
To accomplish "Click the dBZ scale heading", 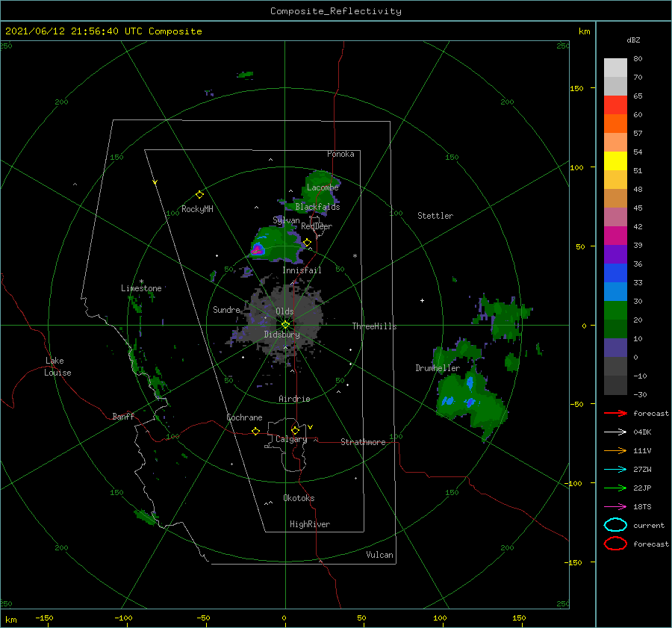I will pyautogui.click(x=633, y=40).
